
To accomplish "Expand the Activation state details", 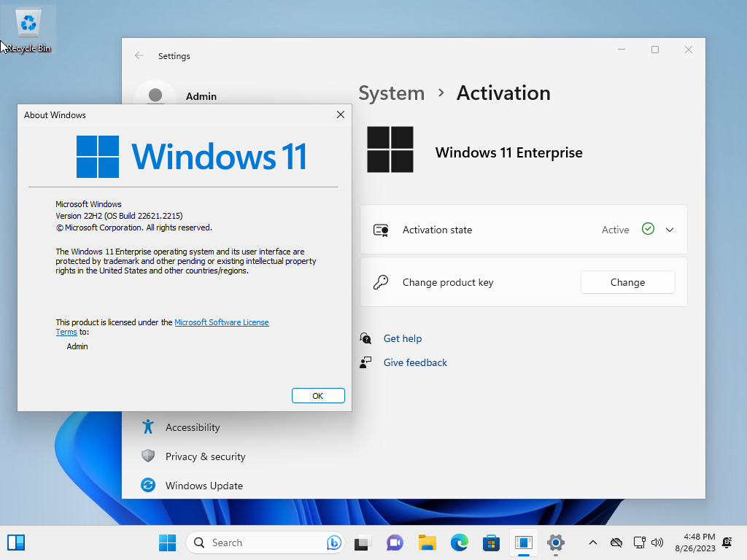I will (670, 230).
